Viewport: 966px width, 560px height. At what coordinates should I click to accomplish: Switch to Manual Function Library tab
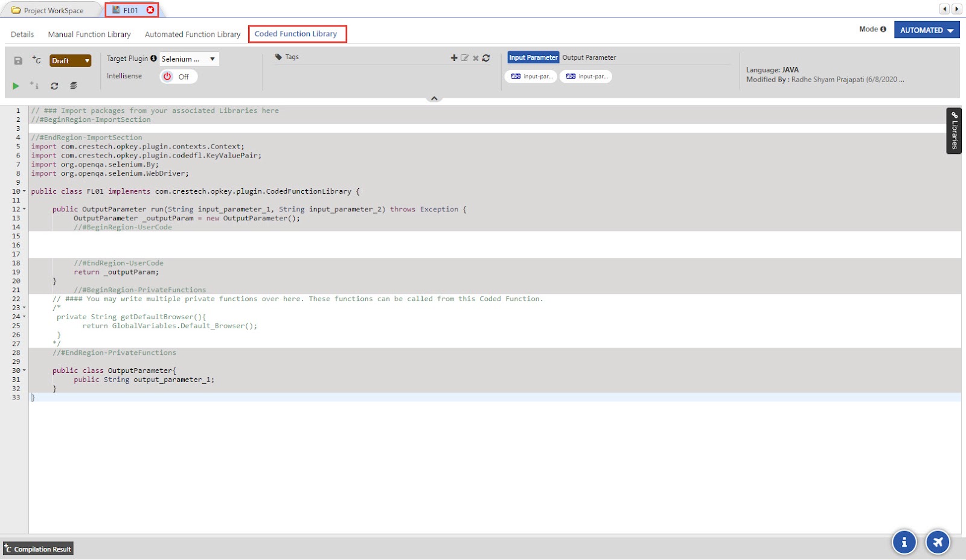(x=89, y=34)
